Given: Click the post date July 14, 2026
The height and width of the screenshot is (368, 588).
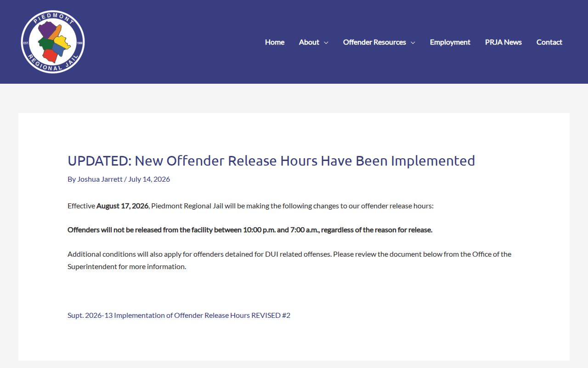Looking at the screenshot, I should pyautogui.click(x=149, y=179).
